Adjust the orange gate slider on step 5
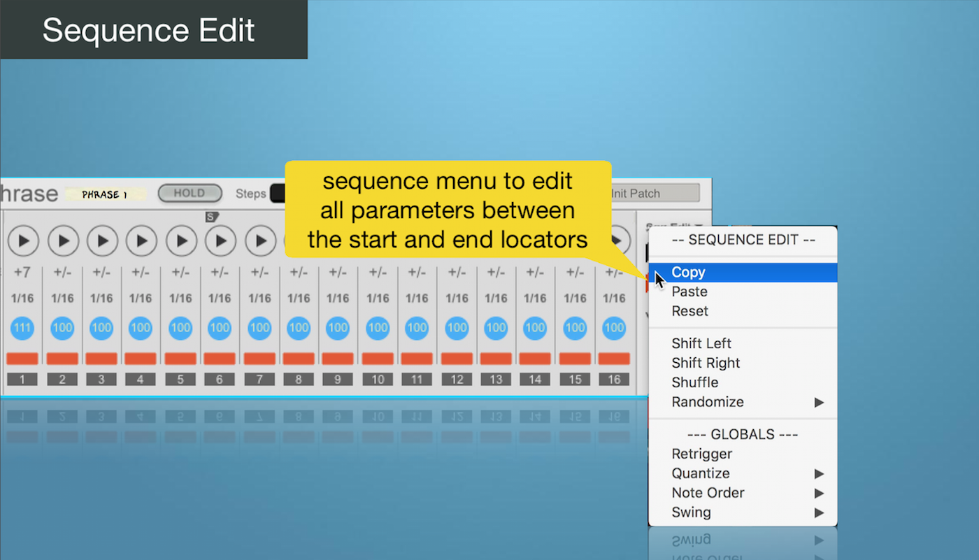 (180, 358)
